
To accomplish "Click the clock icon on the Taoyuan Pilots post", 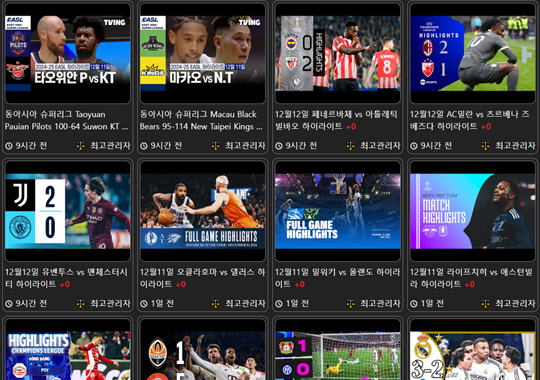I will coord(9,146).
